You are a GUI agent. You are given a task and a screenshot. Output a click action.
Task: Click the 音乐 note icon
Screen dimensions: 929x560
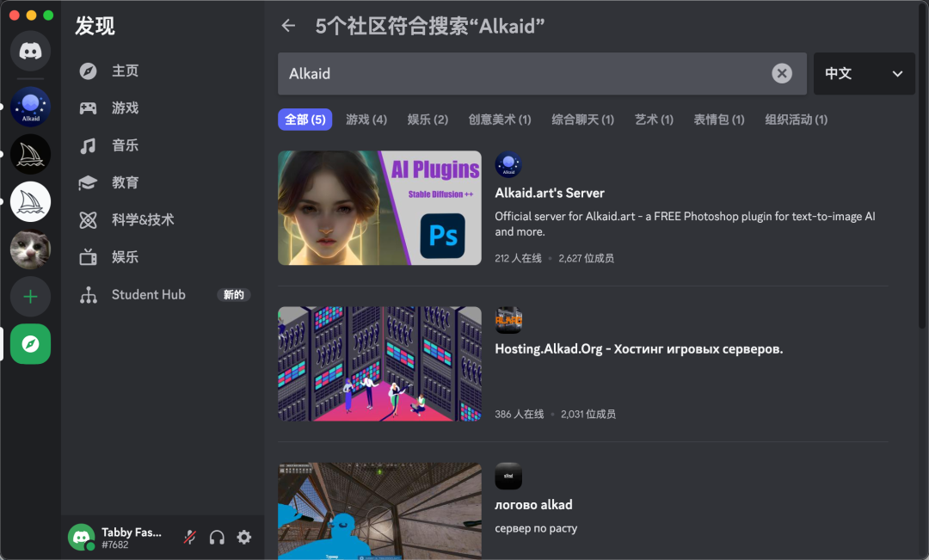pyautogui.click(x=89, y=145)
